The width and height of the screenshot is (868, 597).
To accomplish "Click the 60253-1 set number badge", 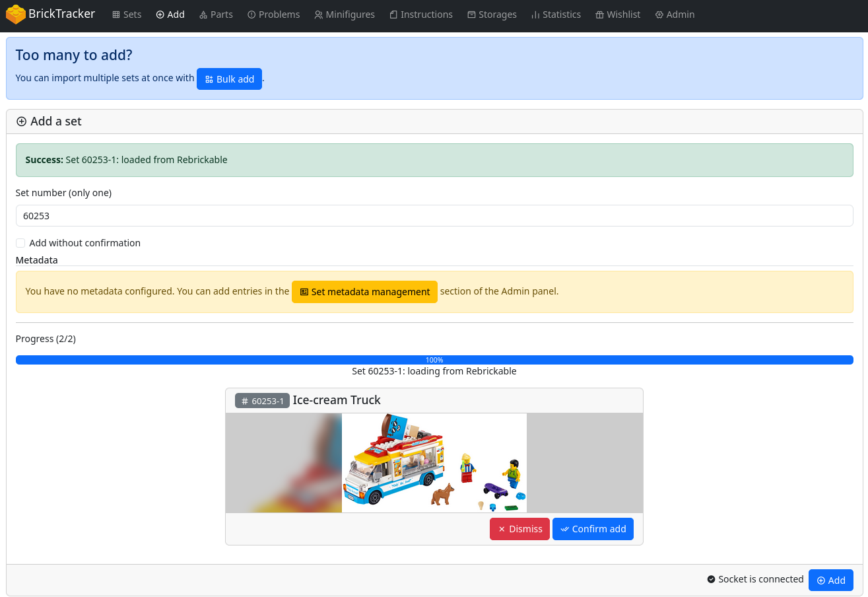I will (x=262, y=401).
